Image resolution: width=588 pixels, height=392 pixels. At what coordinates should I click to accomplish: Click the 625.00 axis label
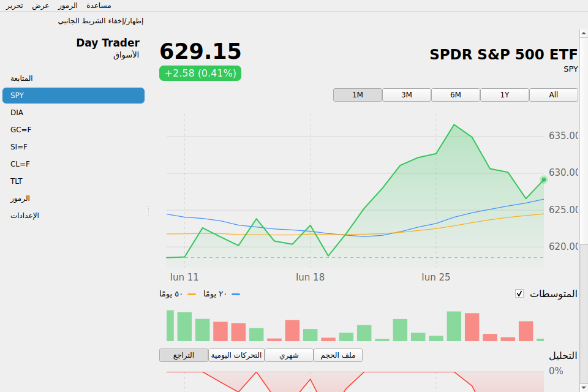click(563, 209)
